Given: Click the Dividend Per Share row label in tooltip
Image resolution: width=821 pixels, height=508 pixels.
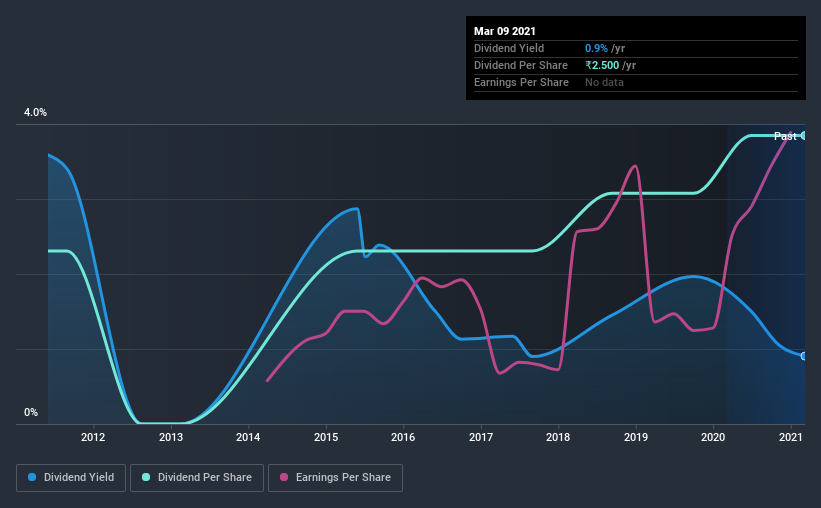Looking at the screenshot, I should click(x=520, y=65).
